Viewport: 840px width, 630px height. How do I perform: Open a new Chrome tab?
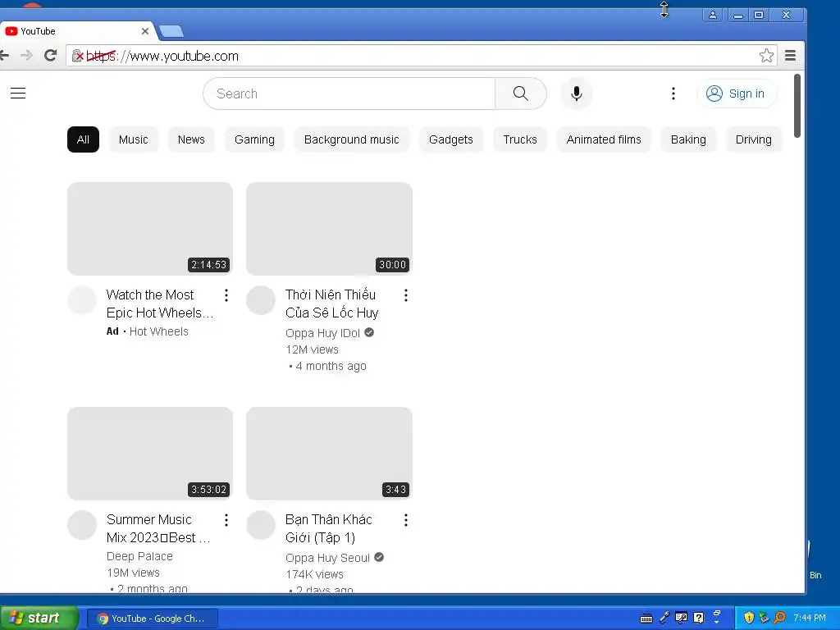(171, 32)
